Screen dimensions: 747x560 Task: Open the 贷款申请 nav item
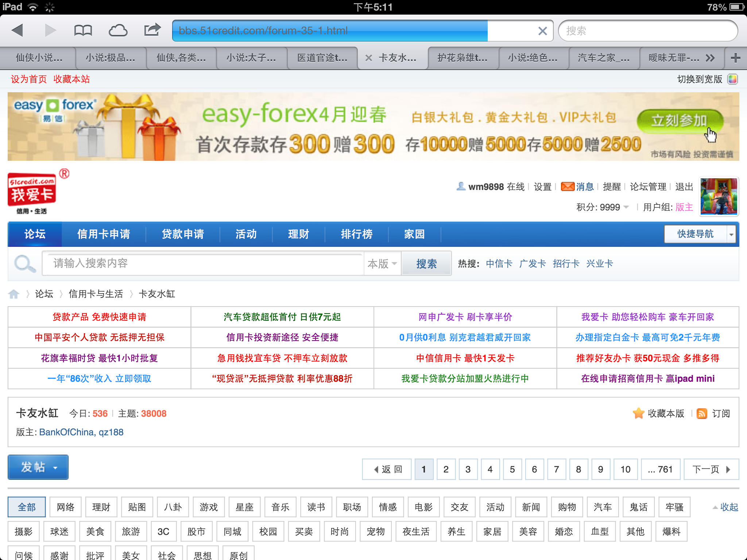tap(183, 234)
